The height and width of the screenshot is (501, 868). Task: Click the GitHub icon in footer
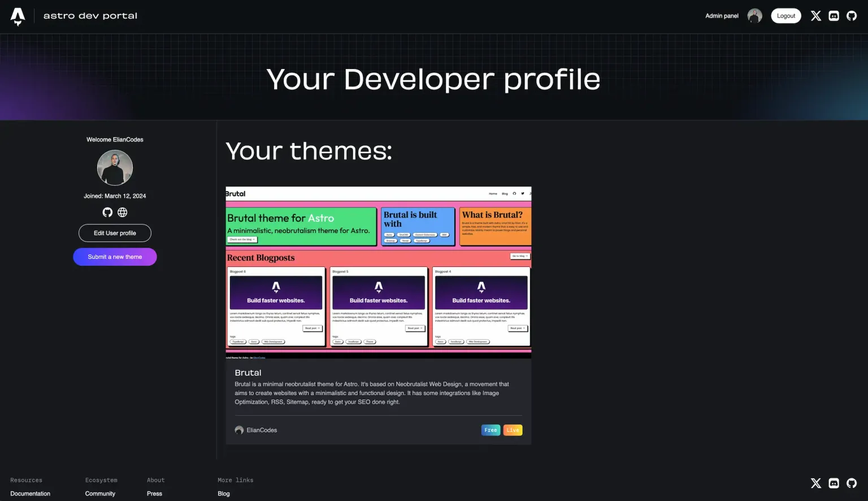click(852, 483)
